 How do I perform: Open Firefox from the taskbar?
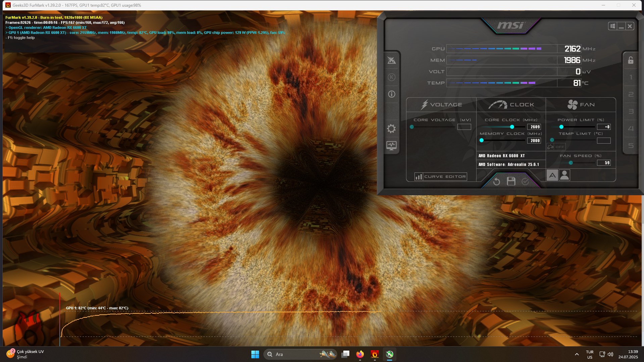pos(360,354)
